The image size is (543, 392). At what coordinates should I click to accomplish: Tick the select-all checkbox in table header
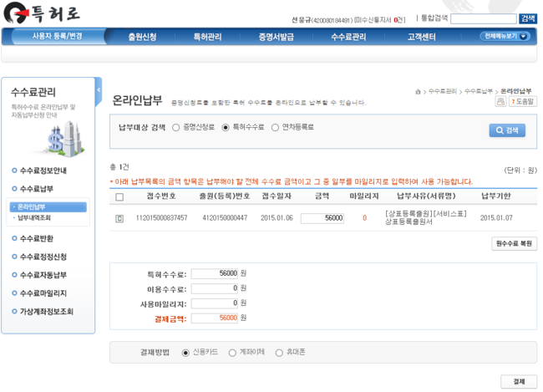[x=119, y=197]
